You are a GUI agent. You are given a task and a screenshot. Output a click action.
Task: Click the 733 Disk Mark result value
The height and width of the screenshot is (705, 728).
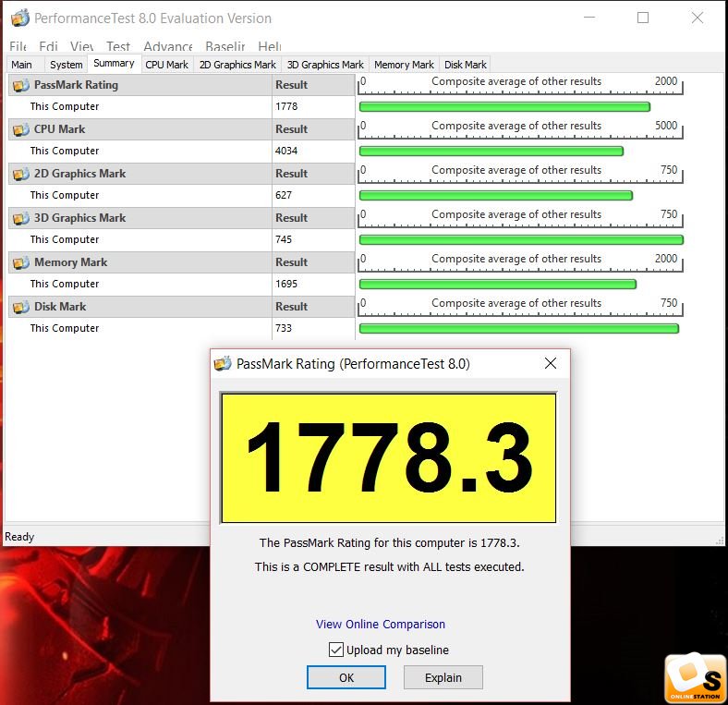point(284,328)
